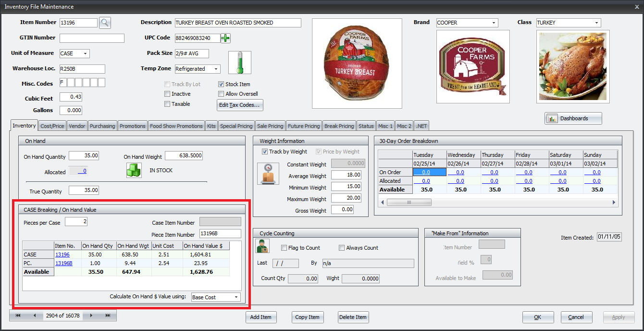This screenshot has height=331, width=644.
Task: Click the 13196B item number link
Action: (x=63, y=263)
